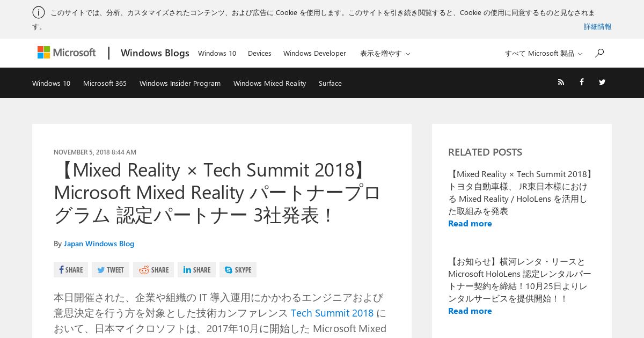Select Microsoft 365 in the dark bar

[105, 83]
